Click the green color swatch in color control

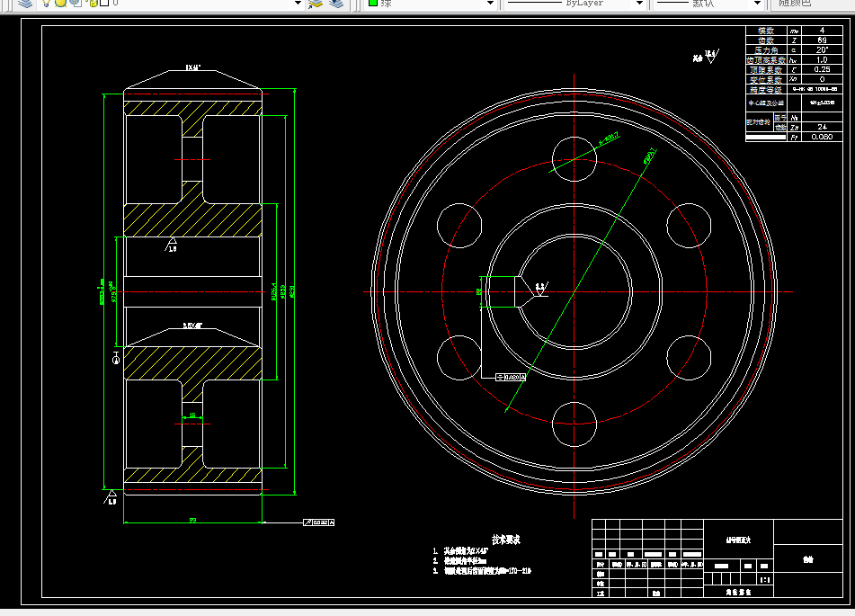pyautogui.click(x=373, y=3)
